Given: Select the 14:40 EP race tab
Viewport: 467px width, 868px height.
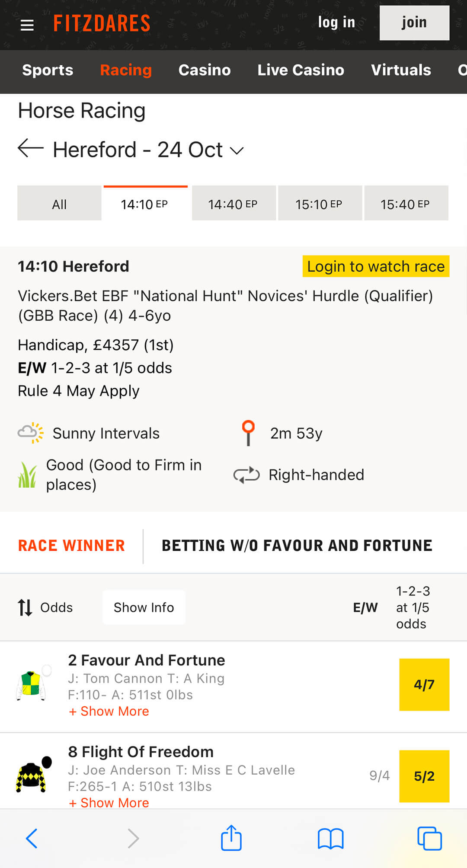Looking at the screenshot, I should 233,204.
